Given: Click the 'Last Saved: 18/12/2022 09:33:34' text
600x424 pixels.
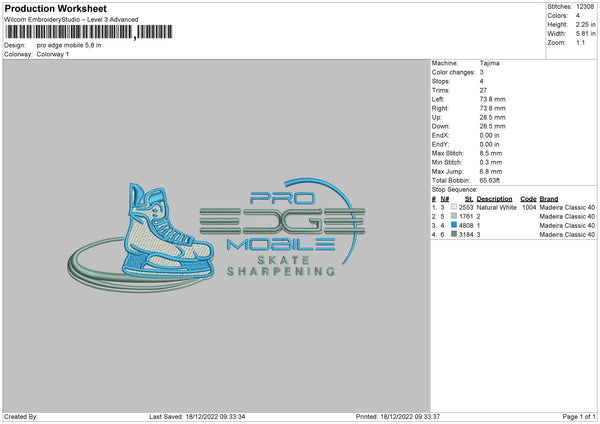Looking at the screenshot, I should (197, 416).
